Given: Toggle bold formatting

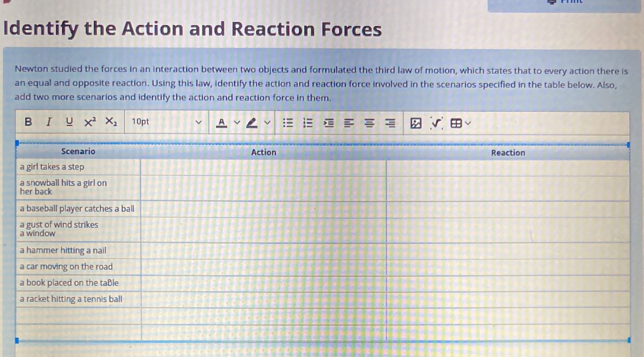Looking at the screenshot, I should click(x=28, y=122).
